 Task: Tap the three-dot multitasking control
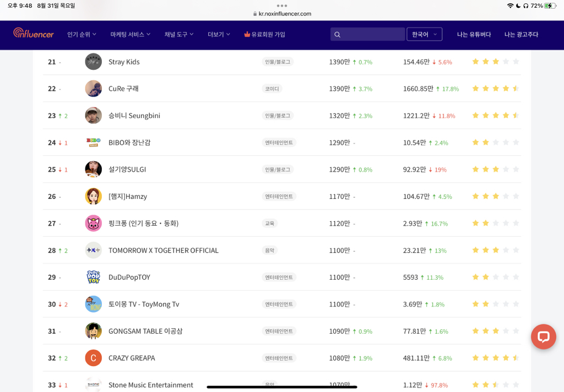pos(282,6)
